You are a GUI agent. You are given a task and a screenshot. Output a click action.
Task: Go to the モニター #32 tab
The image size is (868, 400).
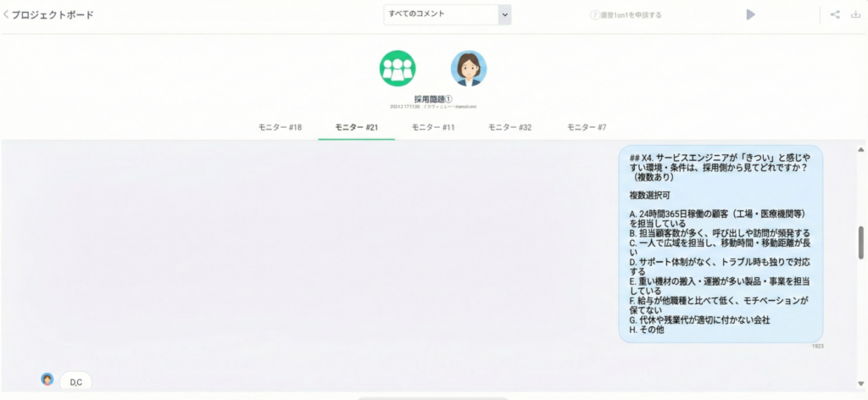click(510, 127)
